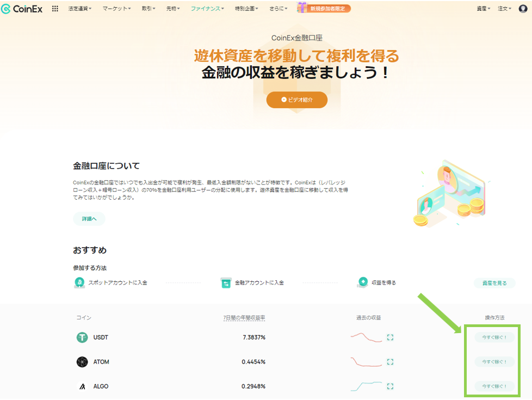Viewport: 532px width, 400px height.
Task: Click the earn income step icon
Action: click(x=363, y=282)
